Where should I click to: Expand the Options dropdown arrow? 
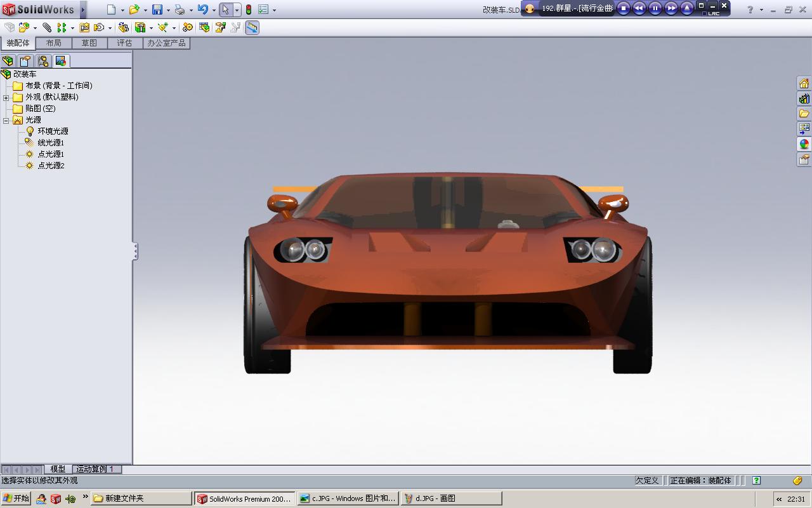pyautogui.click(x=274, y=10)
